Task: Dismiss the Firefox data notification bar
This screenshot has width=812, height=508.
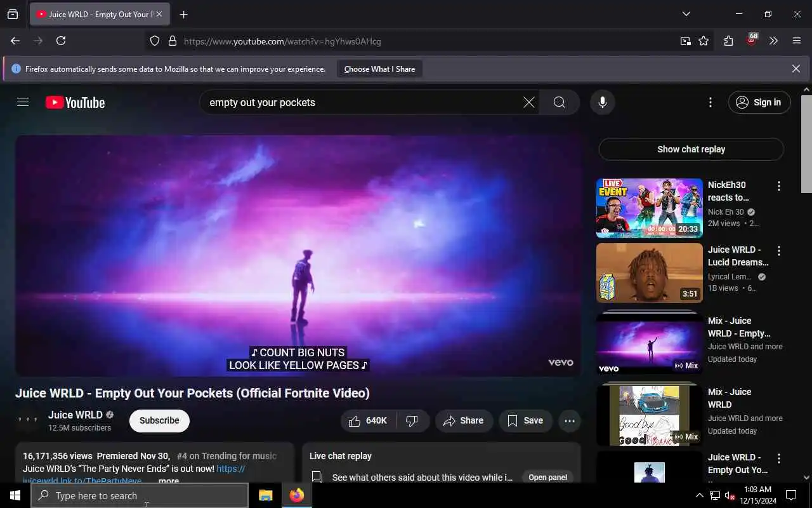Action: point(796,69)
